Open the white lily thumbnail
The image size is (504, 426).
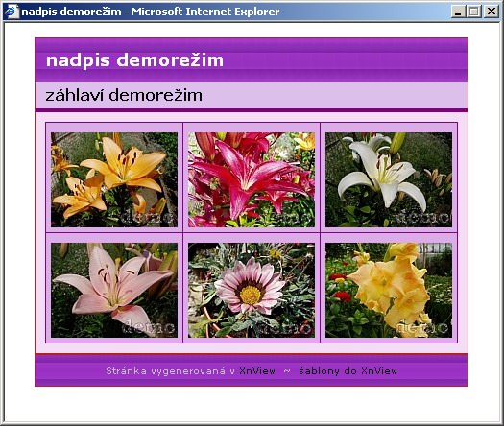[x=389, y=179]
